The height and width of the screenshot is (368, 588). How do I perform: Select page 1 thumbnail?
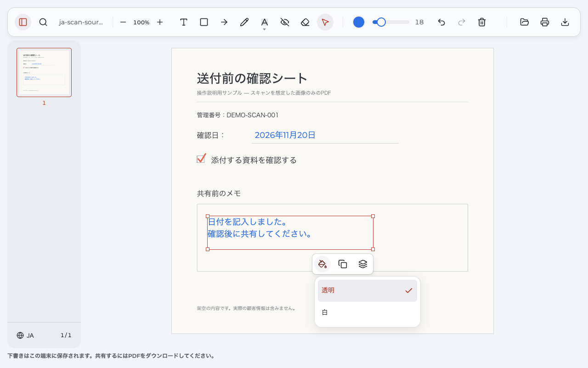[44, 73]
